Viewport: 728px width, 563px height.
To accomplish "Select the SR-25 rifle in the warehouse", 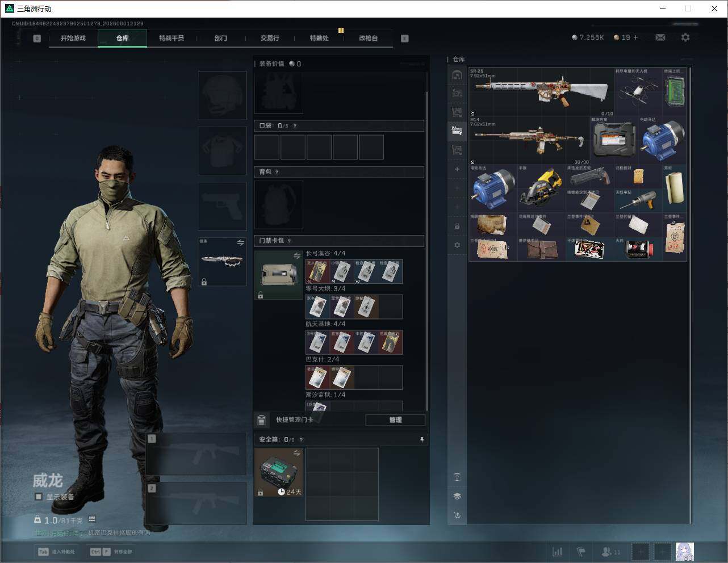I will pyautogui.click(x=542, y=92).
